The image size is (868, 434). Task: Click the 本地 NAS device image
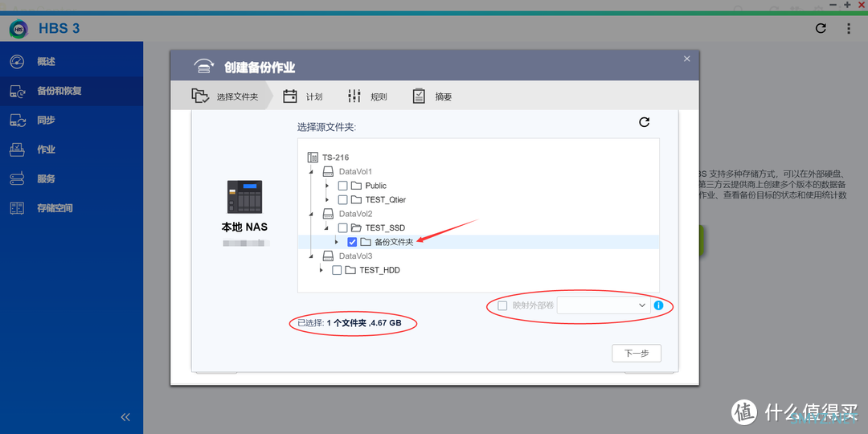244,197
